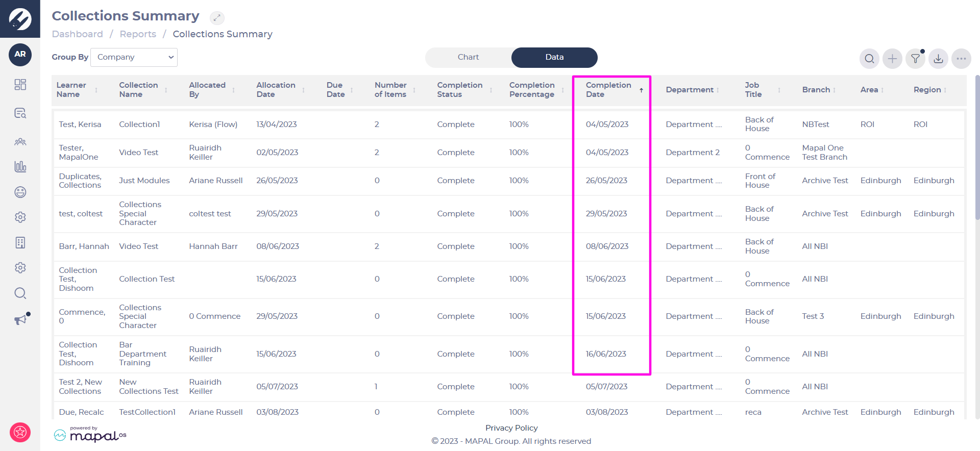Select the 'Test, Kerisa' learner cell
Image resolution: width=980 pixels, height=451 pixels.
[80, 124]
